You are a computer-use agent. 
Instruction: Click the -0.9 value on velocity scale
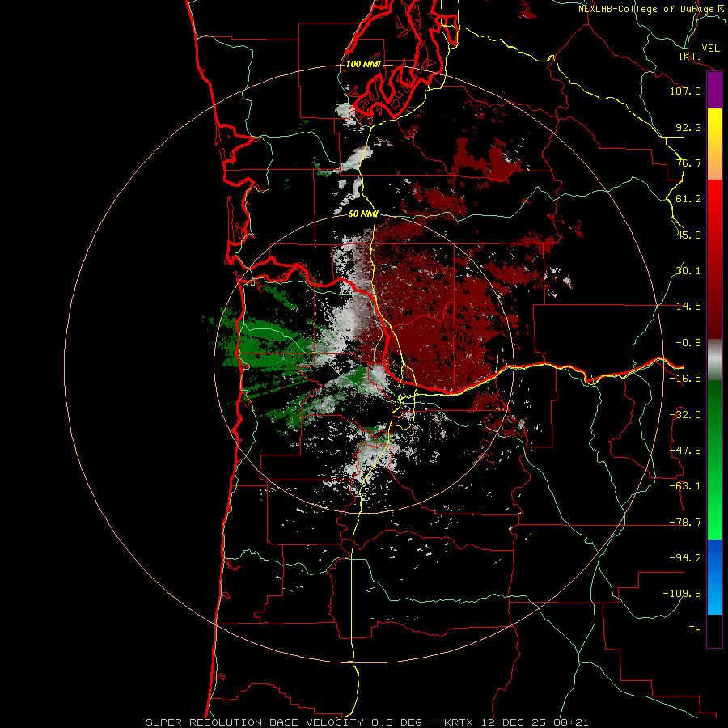[x=688, y=343]
